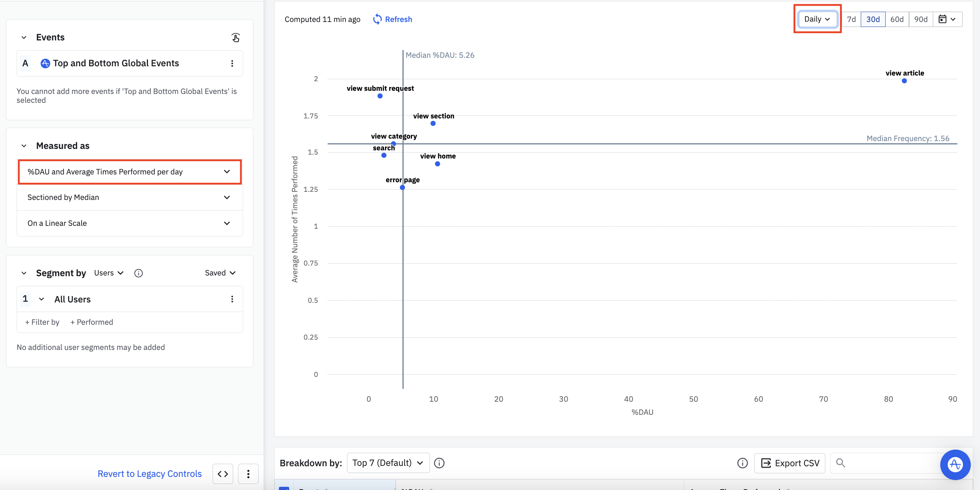Screen dimensions: 980x490
Task: Open the Daily interval dropdown
Action: point(817,19)
